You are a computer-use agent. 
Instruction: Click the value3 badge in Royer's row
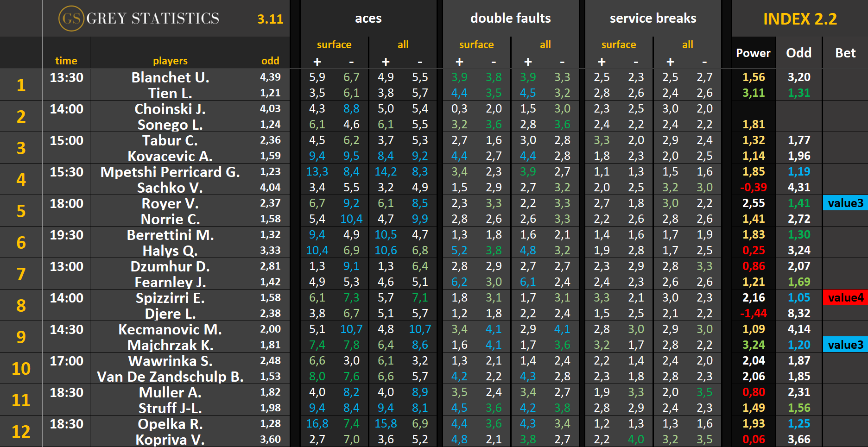(845, 203)
